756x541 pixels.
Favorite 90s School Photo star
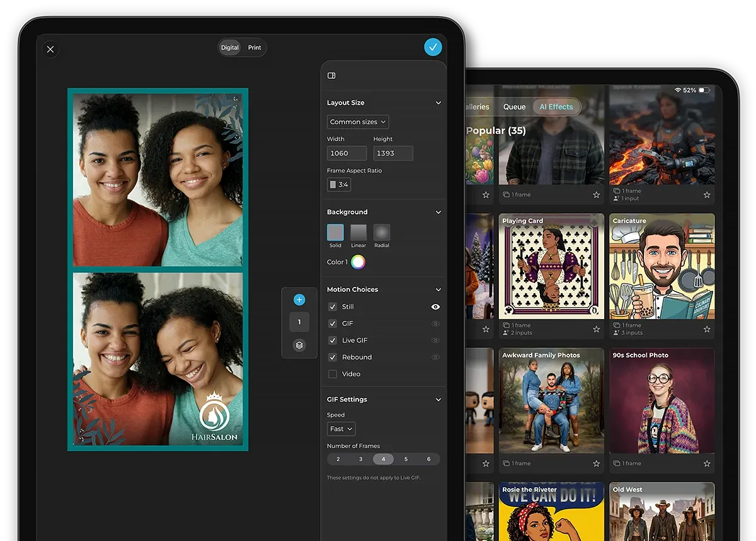pyautogui.click(x=707, y=463)
